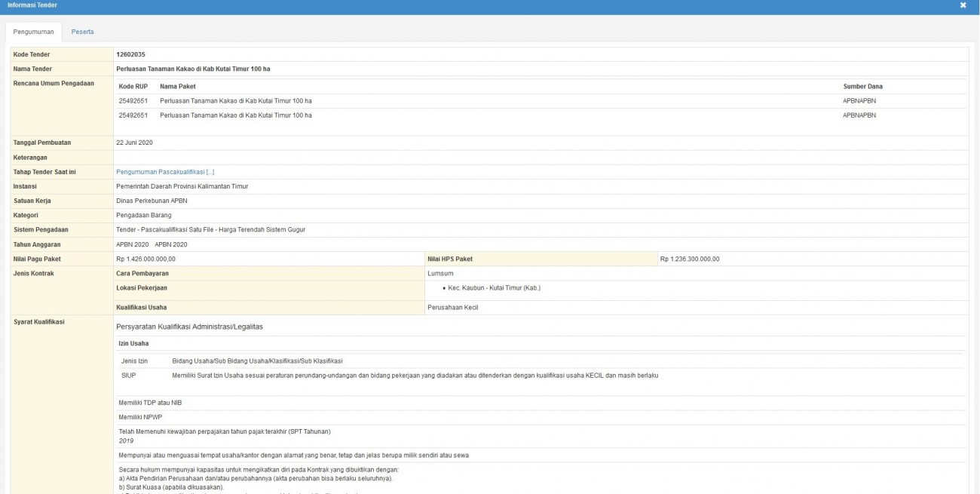Click the Dinas Perkebunan APBN value
The image size is (980, 494).
[152, 201]
